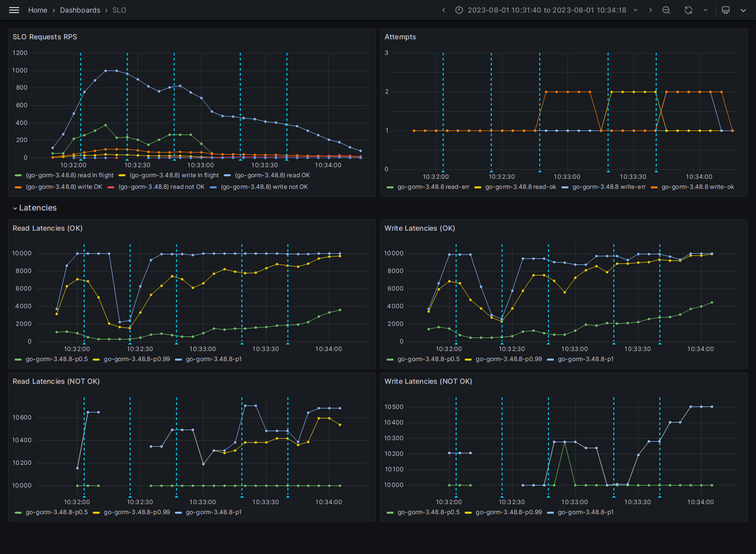
Task: Click peak read OK point near 1000 RPS
Action: click(x=106, y=71)
